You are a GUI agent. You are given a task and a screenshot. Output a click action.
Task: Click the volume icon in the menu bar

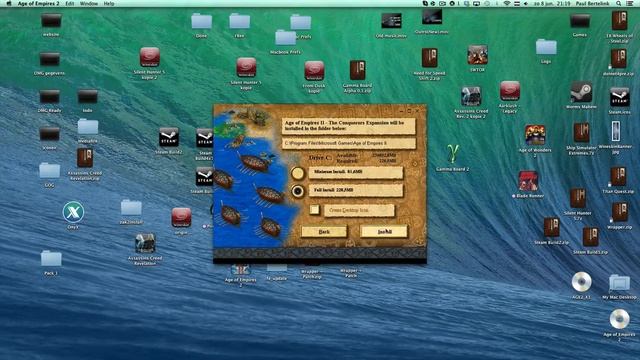pyautogui.click(x=526, y=3)
